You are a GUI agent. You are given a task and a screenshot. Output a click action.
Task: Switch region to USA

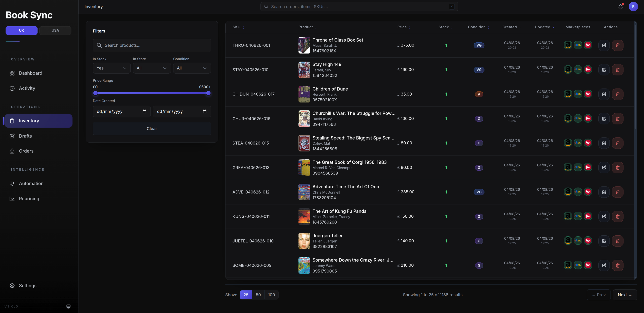tap(55, 30)
